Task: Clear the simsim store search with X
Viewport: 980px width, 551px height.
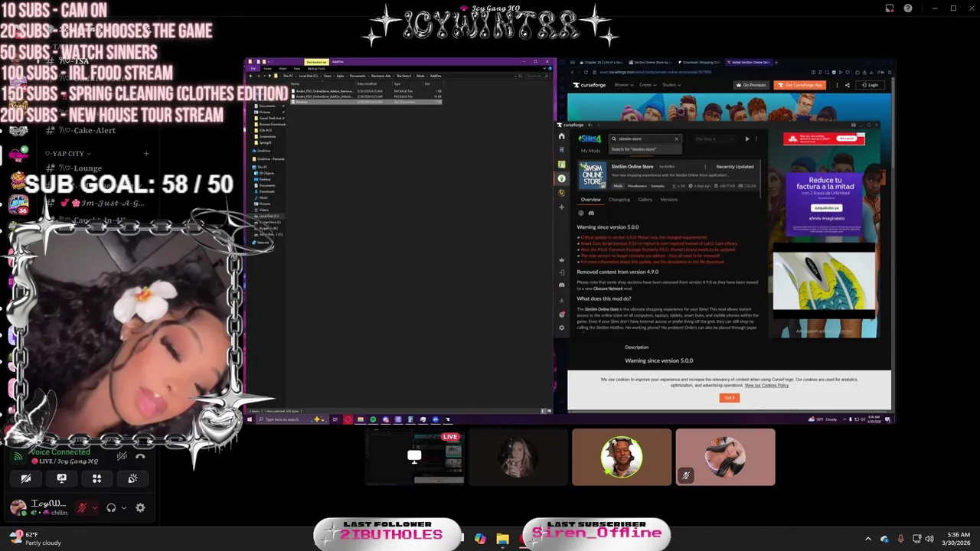Action: coord(677,139)
